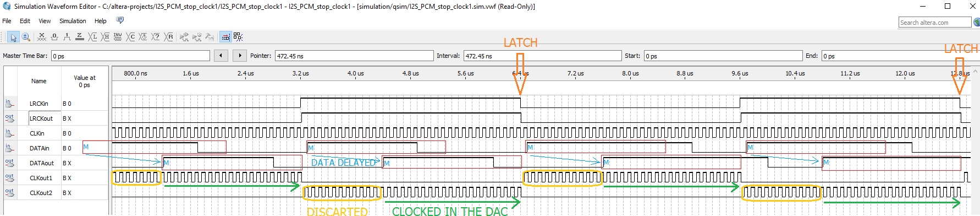Click the Interval value field
Viewport: 980px width, 216px height.
543,56
